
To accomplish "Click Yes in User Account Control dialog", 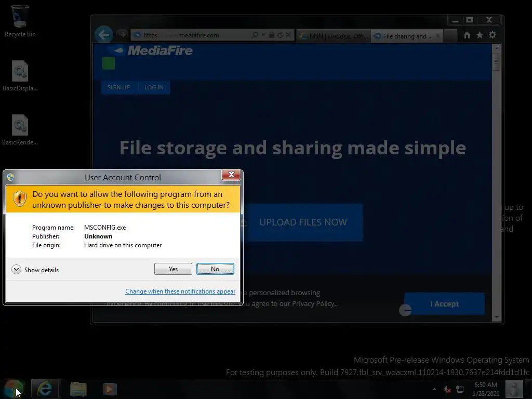I will [x=173, y=269].
